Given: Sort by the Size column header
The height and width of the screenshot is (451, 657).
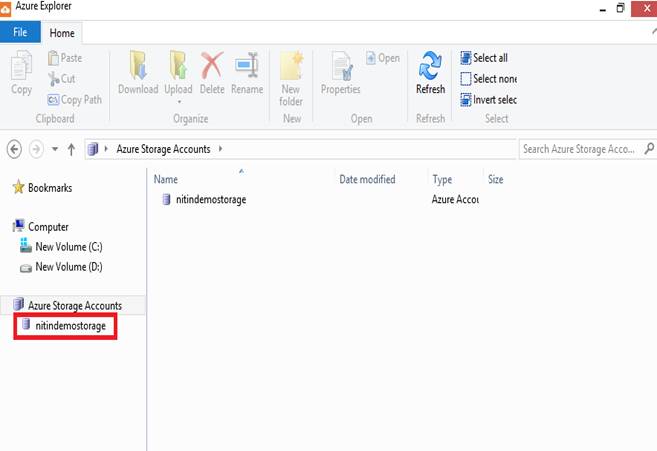Looking at the screenshot, I should (x=495, y=179).
